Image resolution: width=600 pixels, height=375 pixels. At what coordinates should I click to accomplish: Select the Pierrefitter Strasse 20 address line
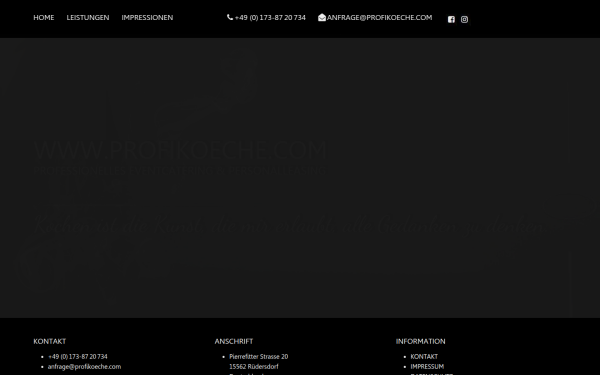(259, 357)
